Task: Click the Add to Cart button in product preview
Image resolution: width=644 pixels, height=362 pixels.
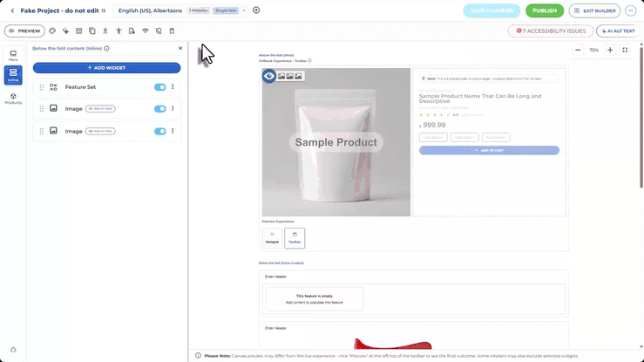Action: click(x=489, y=150)
